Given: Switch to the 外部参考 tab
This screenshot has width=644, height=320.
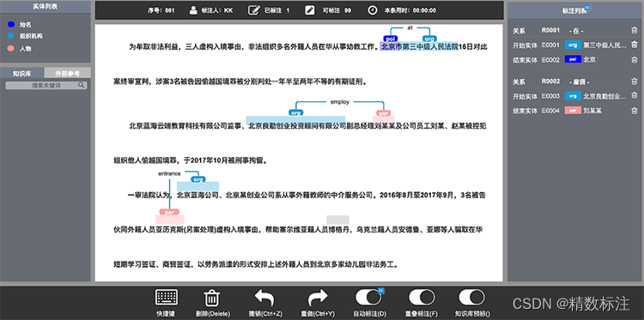Looking at the screenshot, I should (68, 74).
